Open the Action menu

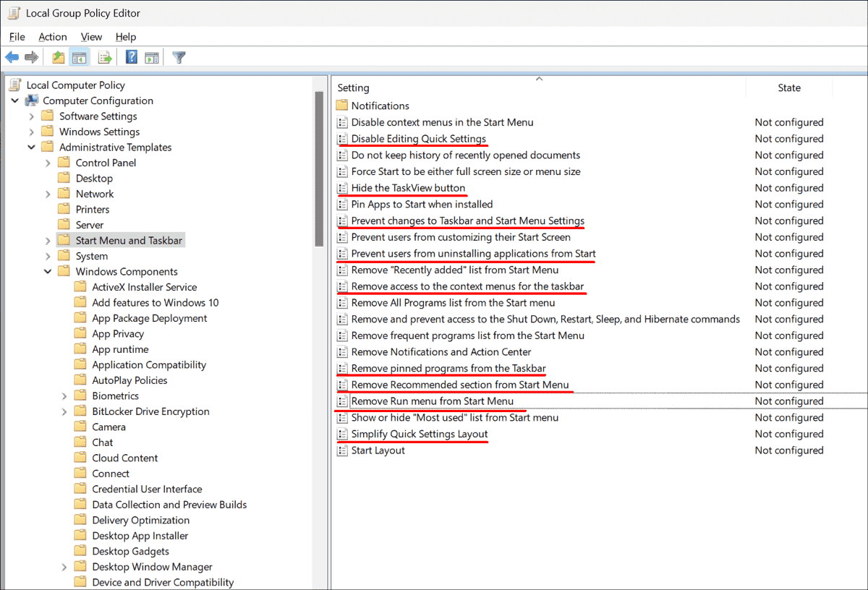[x=53, y=36]
